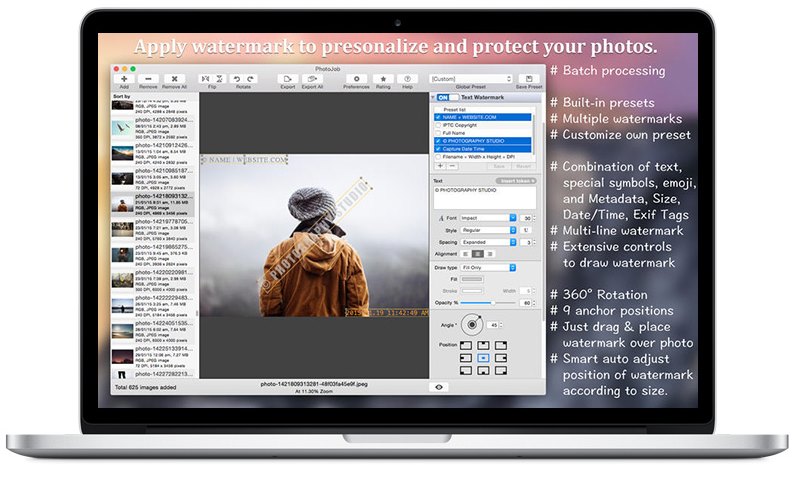Viewport: 800px width, 485px height.
Task: Click the watermark Text input box
Action: tap(485, 197)
